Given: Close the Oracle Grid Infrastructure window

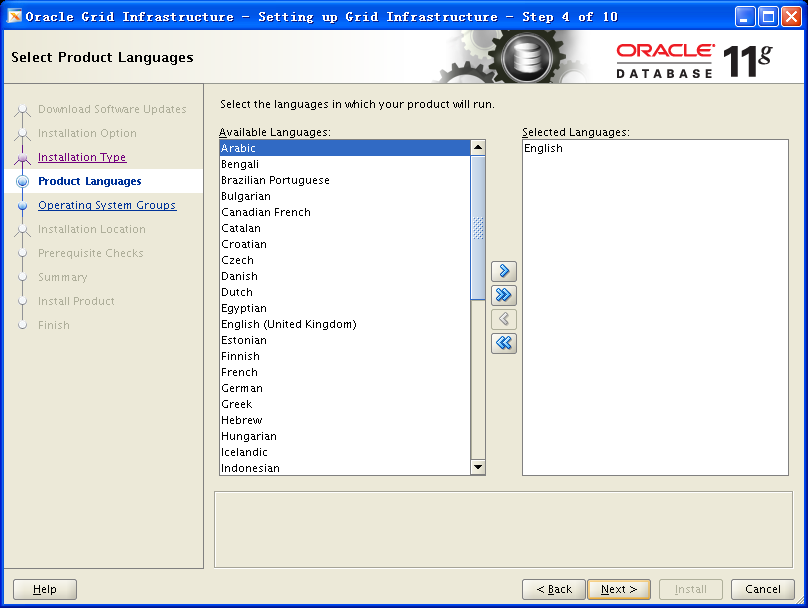Looking at the screenshot, I should pos(792,16).
